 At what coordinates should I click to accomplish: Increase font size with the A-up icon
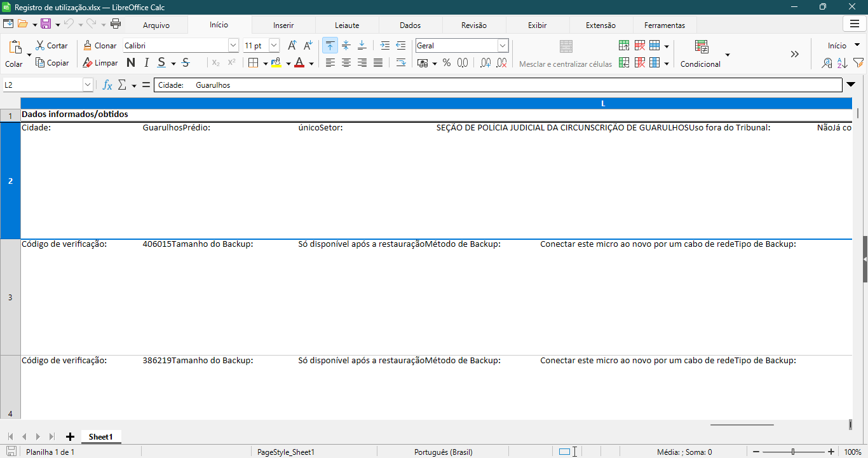(292, 46)
